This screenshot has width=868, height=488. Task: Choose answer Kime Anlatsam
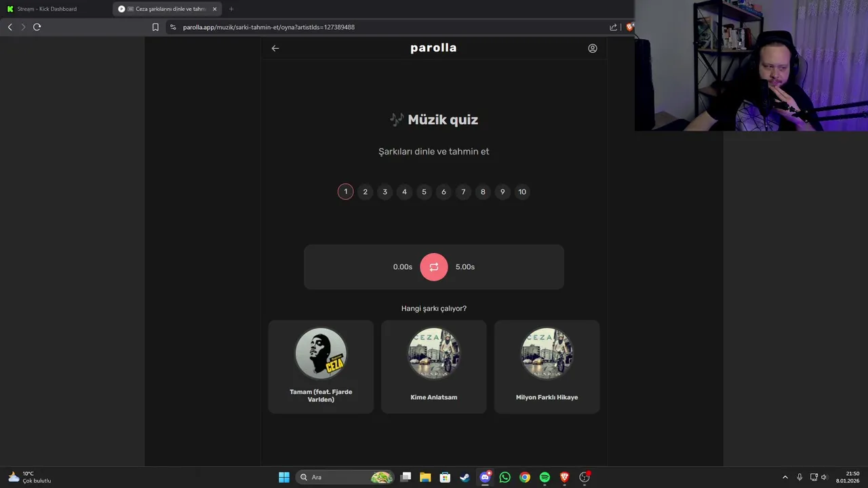434,367
